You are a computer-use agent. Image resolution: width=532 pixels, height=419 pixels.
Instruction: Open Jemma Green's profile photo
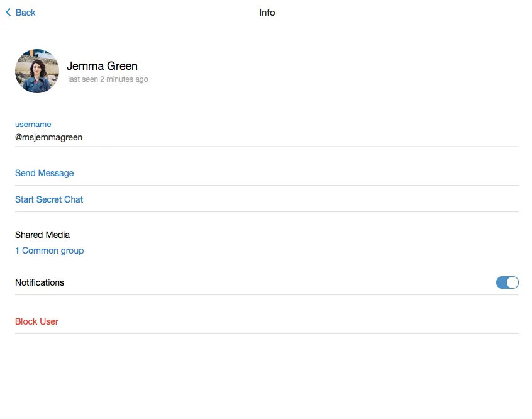click(x=37, y=71)
